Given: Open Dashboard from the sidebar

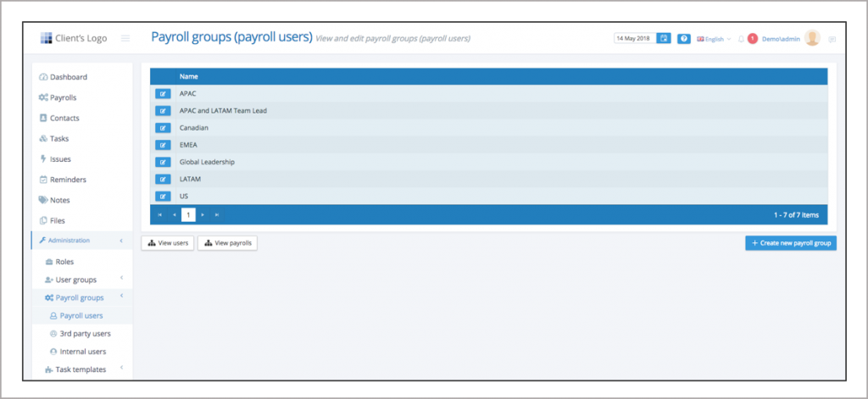Looking at the screenshot, I should (68, 77).
